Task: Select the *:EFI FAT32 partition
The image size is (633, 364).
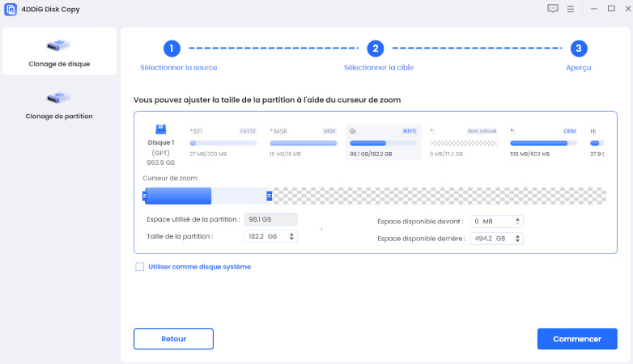Action: click(x=223, y=142)
